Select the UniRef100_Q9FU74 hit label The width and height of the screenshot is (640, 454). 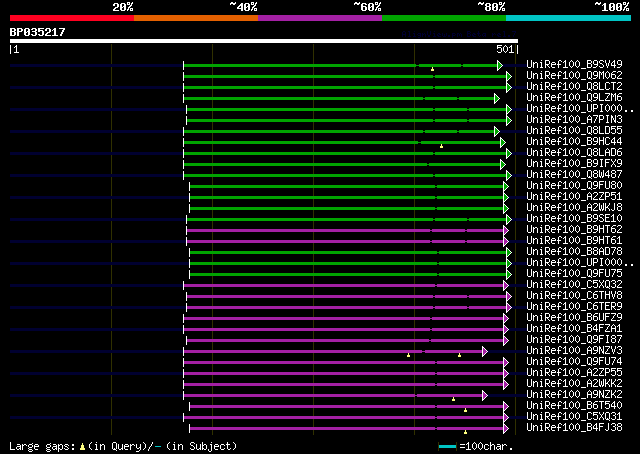574,362
